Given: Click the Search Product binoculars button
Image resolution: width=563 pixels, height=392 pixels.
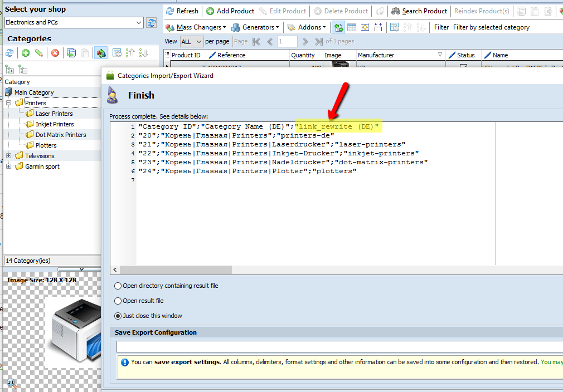Looking at the screenshot, I should (x=419, y=11).
